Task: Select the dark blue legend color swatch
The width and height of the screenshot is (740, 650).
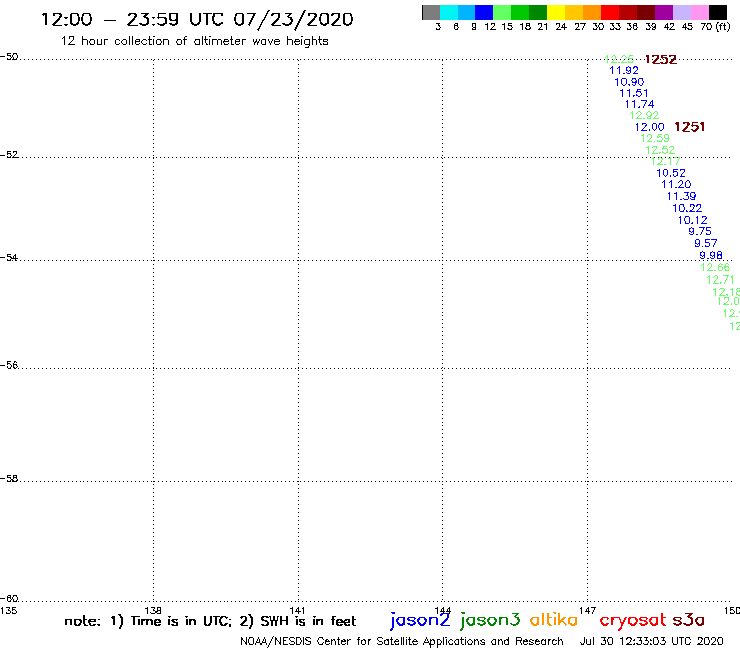Action: (484, 12)
